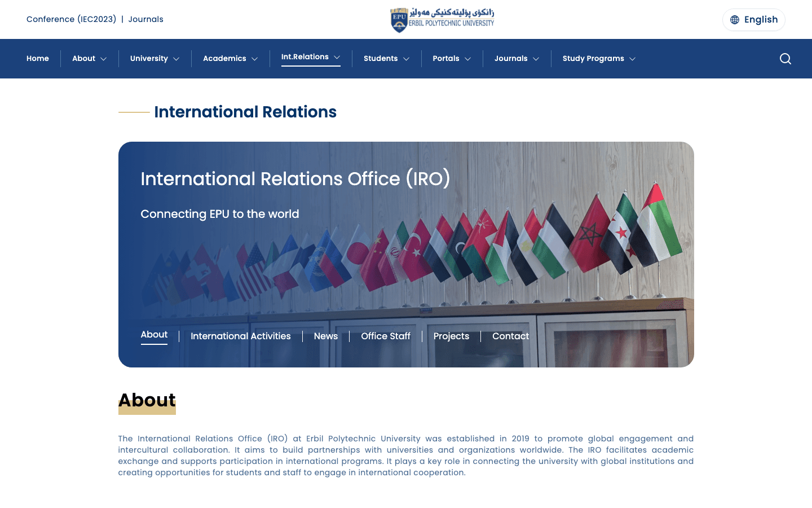Switch to the Contact tab

511,336
